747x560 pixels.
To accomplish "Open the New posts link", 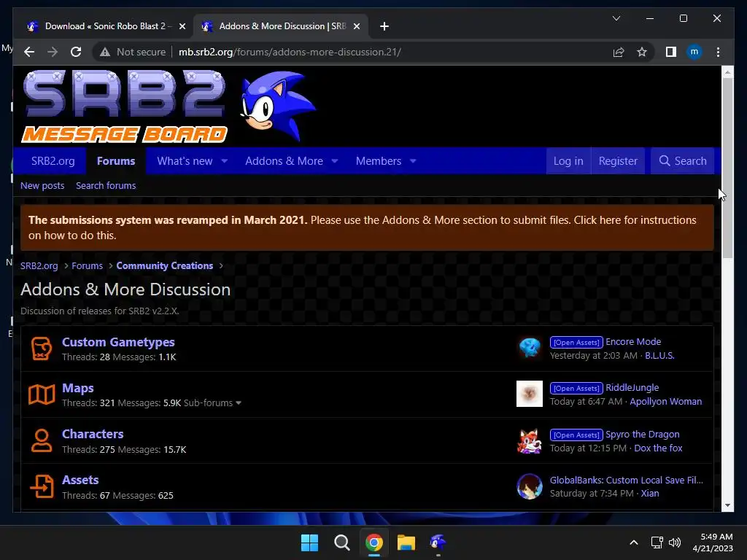I will point(42,186).
